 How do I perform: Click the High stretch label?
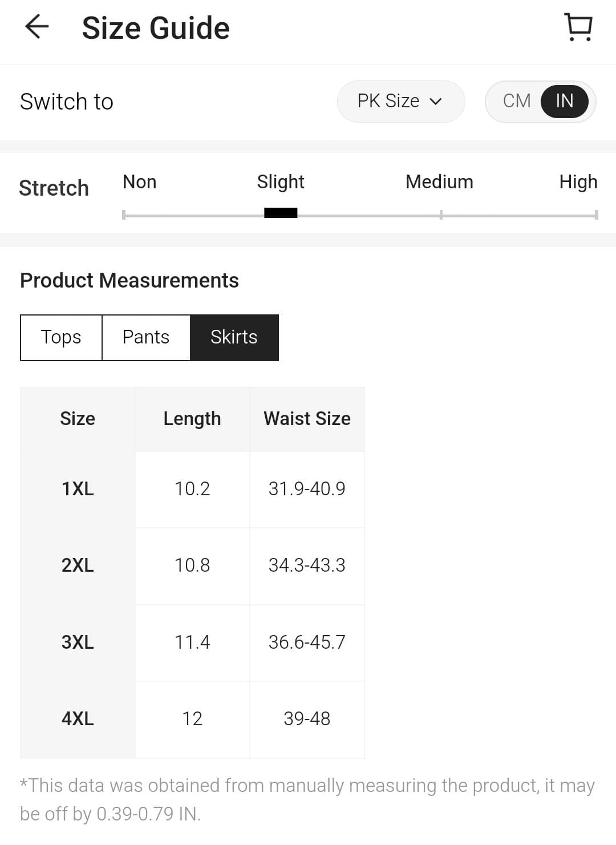(x=578, y=182)
